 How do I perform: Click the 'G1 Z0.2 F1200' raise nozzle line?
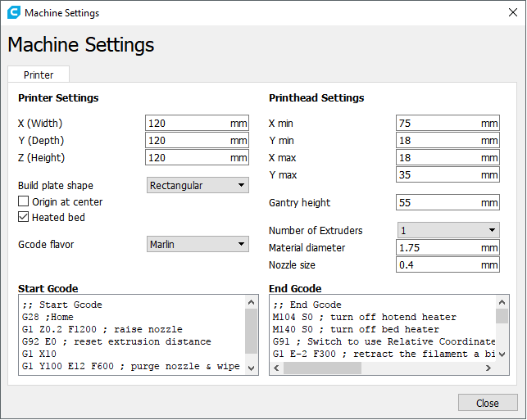(x=102, y=329)
